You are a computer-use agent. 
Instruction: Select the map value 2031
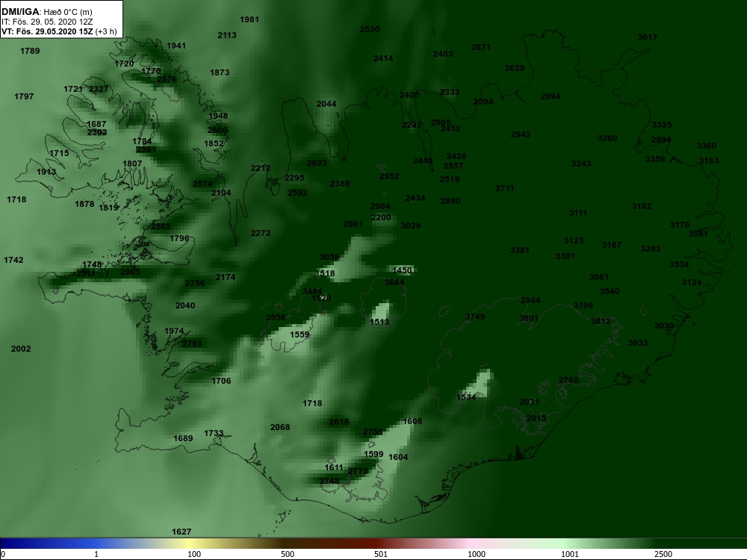530,402
